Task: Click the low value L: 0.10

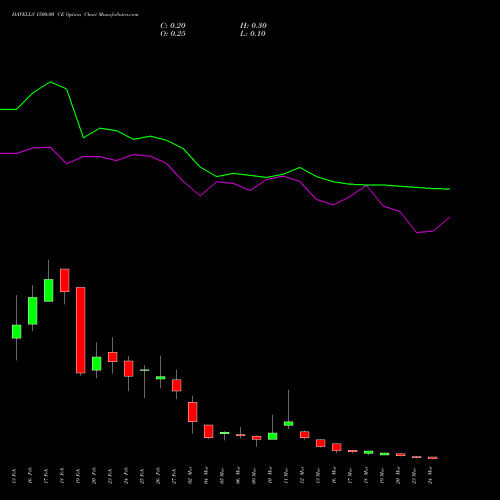Action: tap(253, 34)
